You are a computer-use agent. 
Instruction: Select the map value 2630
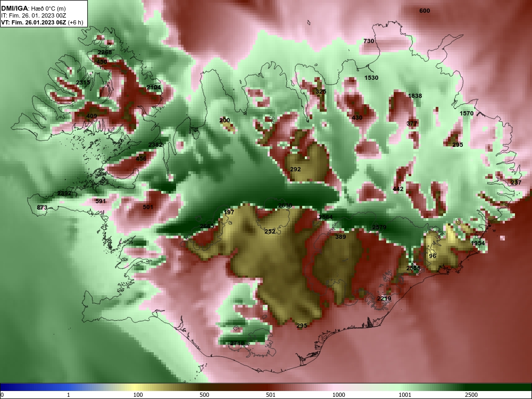tap(285, 205)
